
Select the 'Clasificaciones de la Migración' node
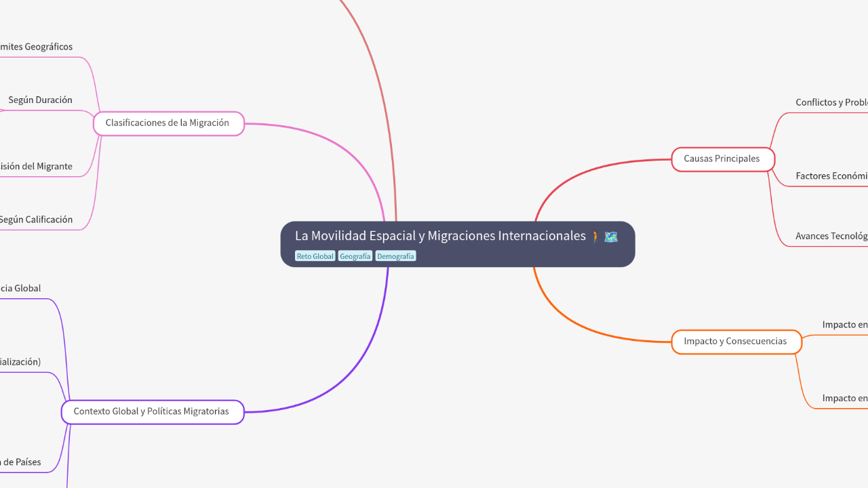click(x=168, y=123)
